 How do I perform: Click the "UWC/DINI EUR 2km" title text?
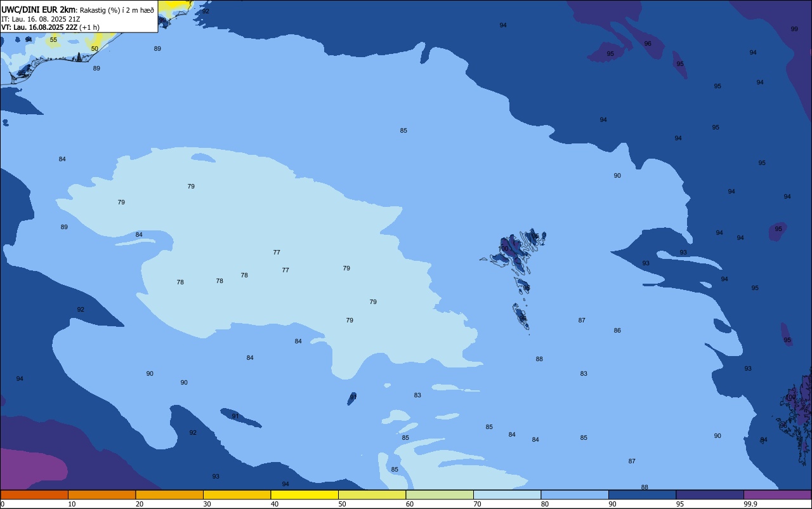tap(39, 10)
